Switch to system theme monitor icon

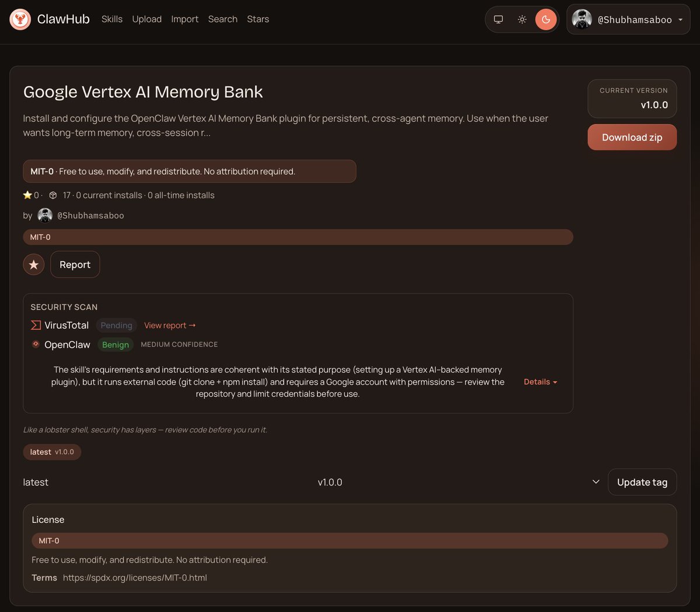pyautogui.click(x=498, y=19)
